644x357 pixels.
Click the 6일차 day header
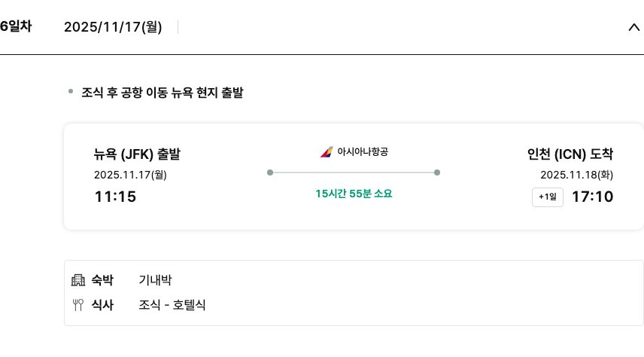(x=16, y=27)
